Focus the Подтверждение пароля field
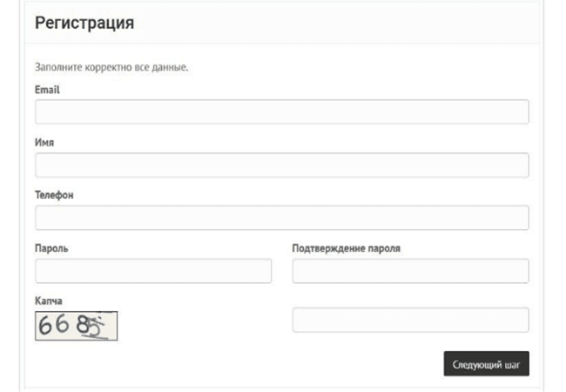 pos(411,271)
